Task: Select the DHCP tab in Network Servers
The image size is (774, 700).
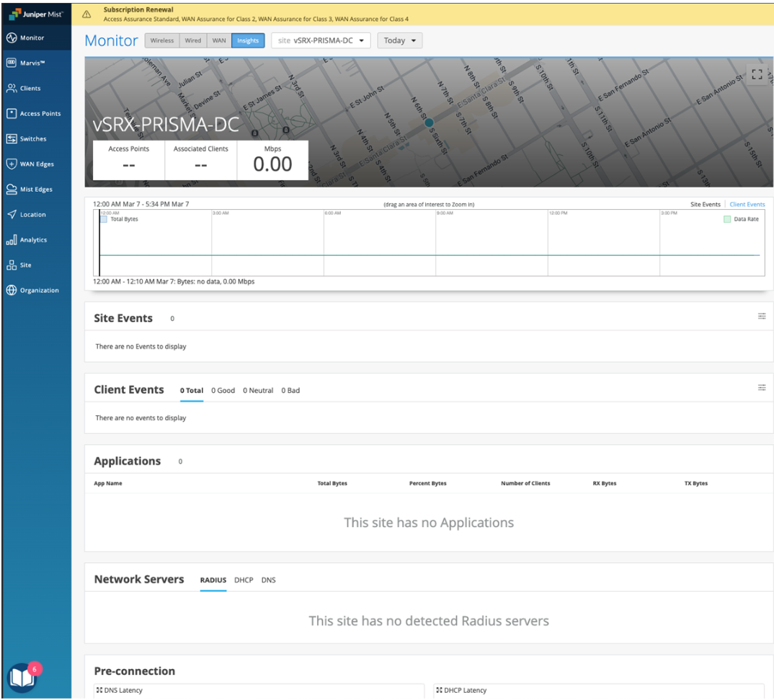Action: (244, 580)
